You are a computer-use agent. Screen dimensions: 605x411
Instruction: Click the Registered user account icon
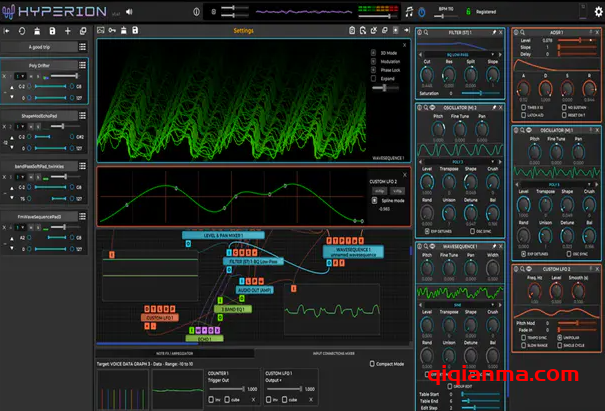[x=468, y=11]
